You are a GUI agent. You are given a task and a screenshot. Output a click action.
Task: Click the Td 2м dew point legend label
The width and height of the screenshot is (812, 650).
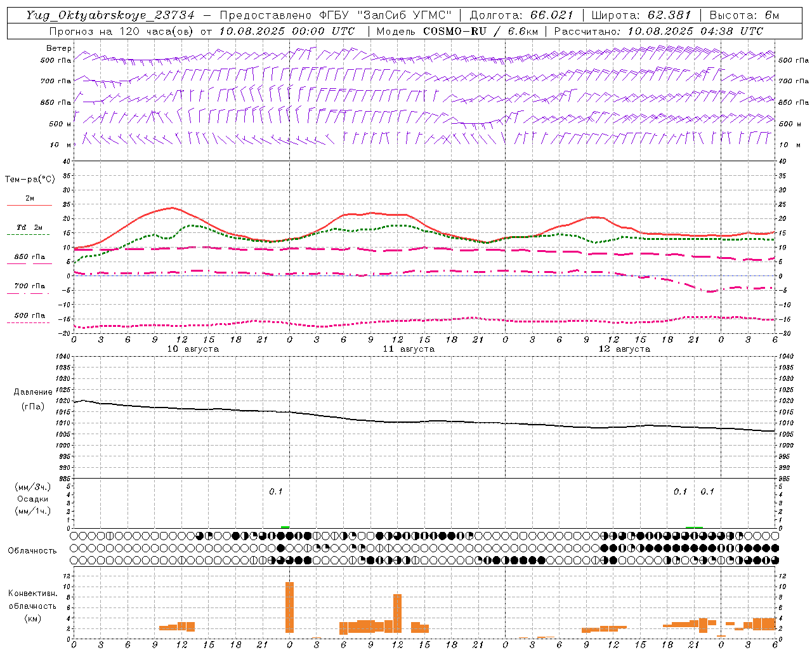pos(30,227)
